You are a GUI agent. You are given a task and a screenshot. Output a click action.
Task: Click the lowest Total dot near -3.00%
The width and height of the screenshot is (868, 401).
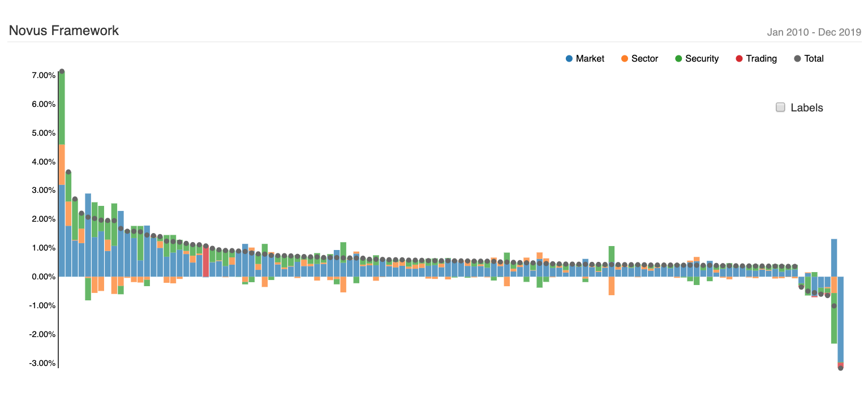pyautogui.click(x=840, y=368)
